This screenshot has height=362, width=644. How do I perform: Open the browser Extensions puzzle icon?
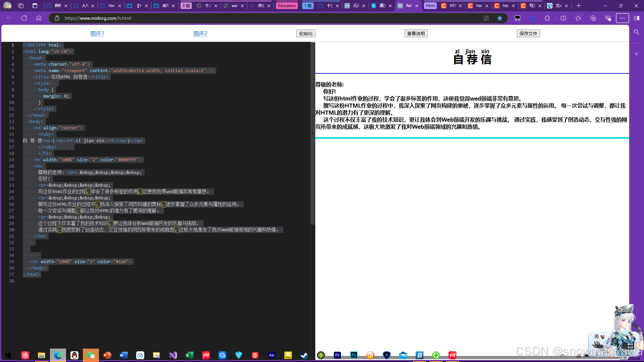(547, 18)
